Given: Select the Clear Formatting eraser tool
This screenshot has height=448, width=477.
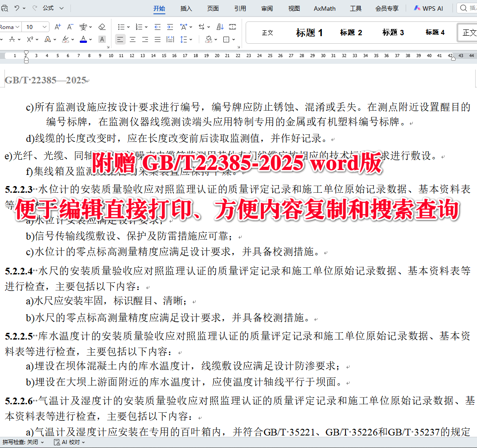Looking at the screenshot, I should point(102,27).
